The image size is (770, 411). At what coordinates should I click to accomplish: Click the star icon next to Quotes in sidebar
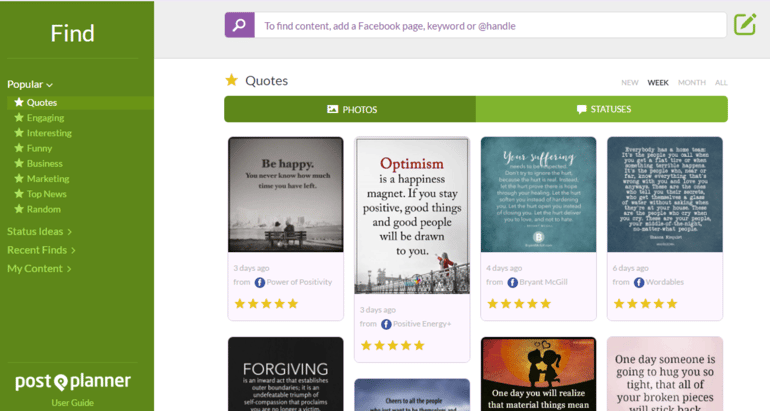[19, 102]
